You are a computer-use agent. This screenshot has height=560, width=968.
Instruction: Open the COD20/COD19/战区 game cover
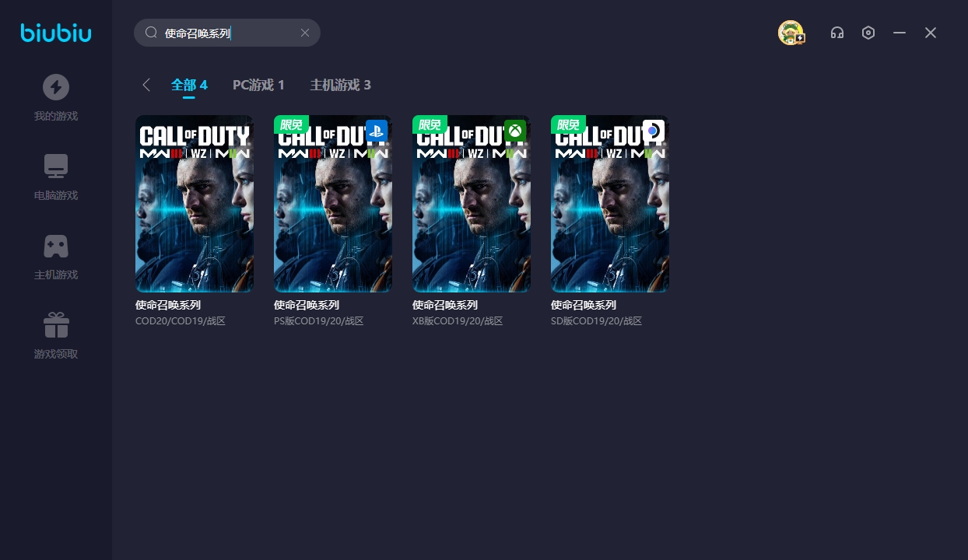point(195,204)
